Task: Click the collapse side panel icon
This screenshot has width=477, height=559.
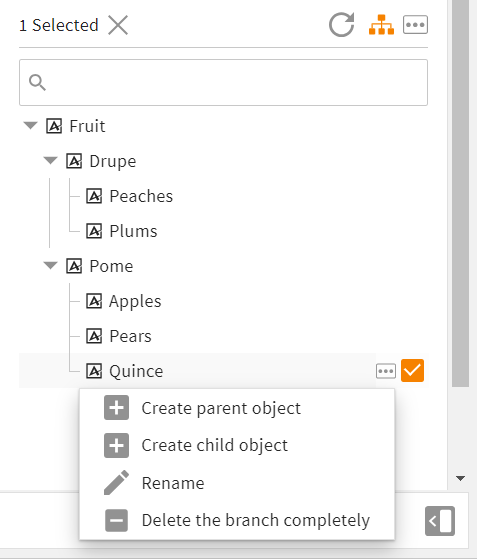Action: 440,521
